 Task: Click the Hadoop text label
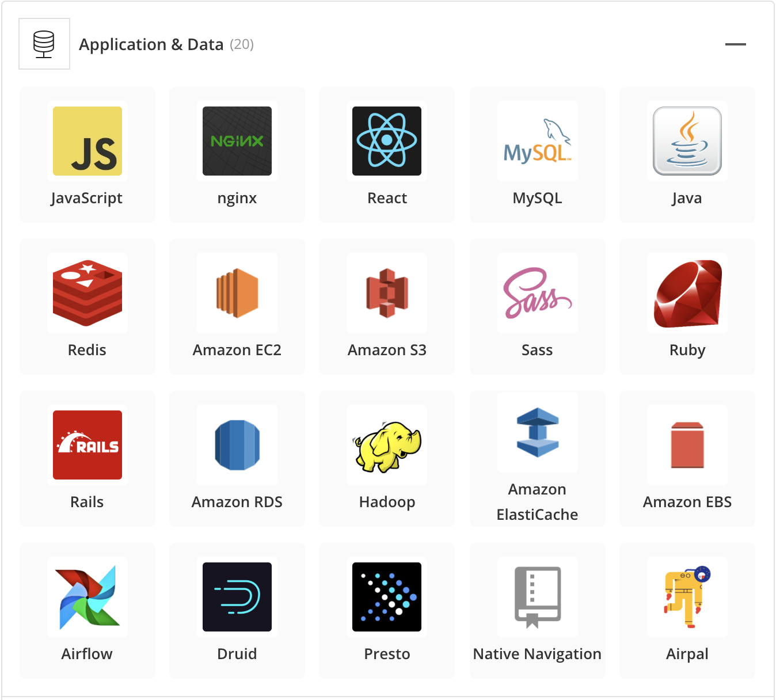(x=387, y=503)
